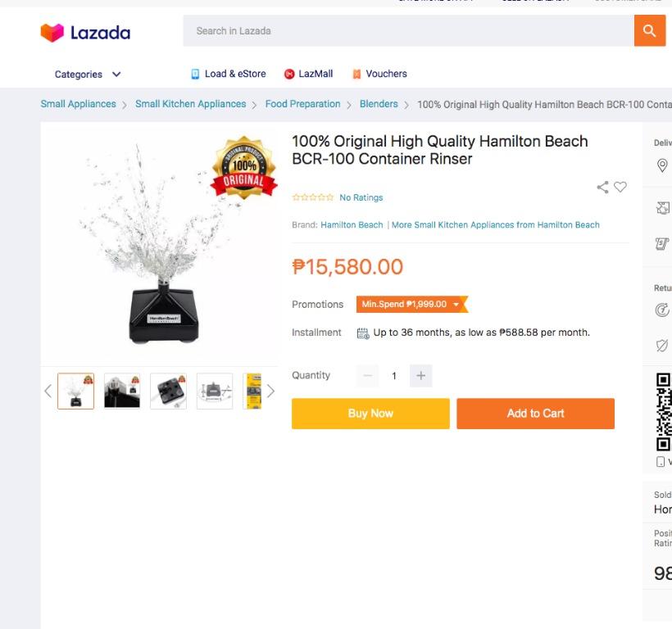The height and width of the screenshot is (629, 672).
Task: Add product to wishlist heart icon
Action: [x=620, y=187]
